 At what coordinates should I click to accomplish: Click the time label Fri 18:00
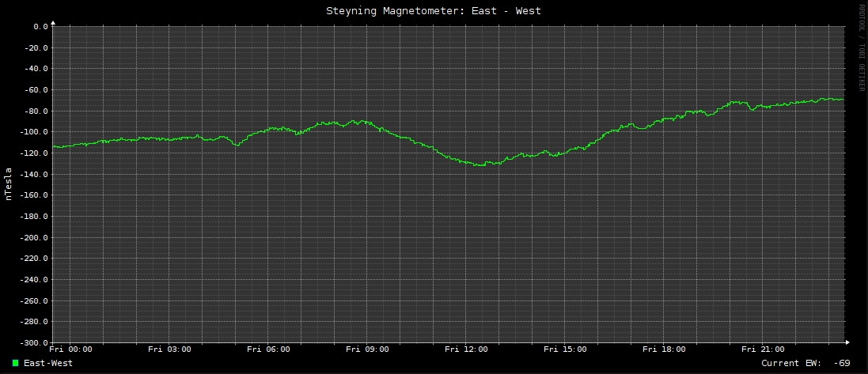664,349
